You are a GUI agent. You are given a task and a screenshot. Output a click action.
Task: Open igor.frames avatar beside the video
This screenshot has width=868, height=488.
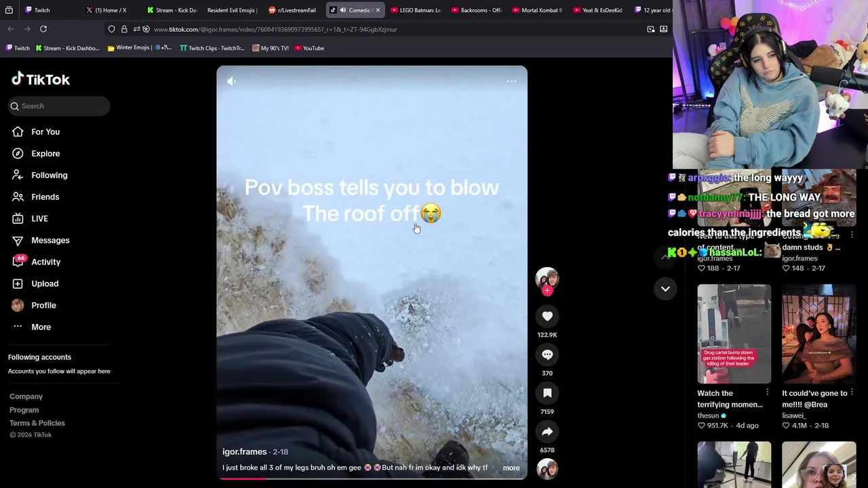[547, 279]
